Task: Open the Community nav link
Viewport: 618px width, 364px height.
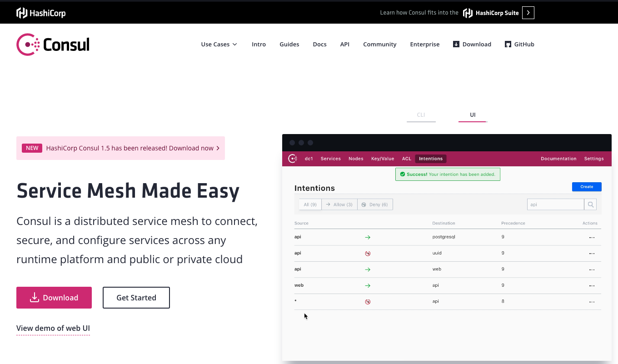Action: 380,44
